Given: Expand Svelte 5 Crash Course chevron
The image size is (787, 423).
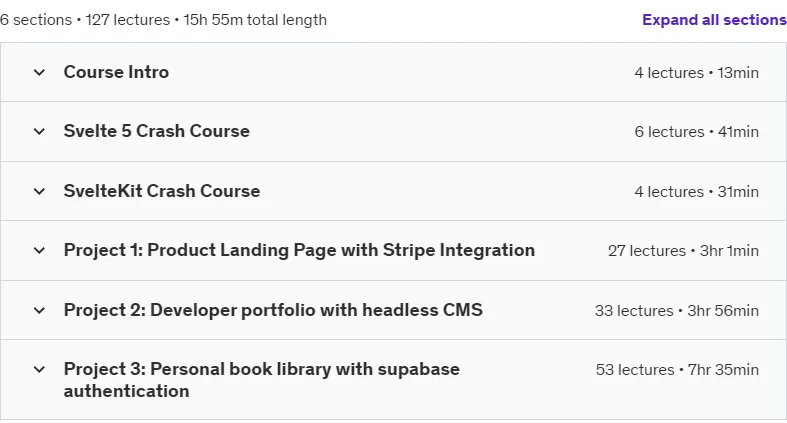Looking at the screenshot, I should pos(39,131).
